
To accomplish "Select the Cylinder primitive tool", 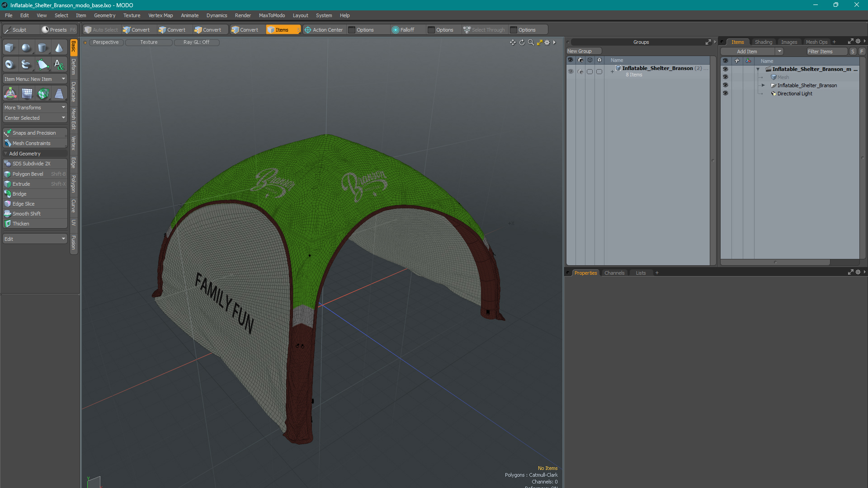I will (42, 48).
